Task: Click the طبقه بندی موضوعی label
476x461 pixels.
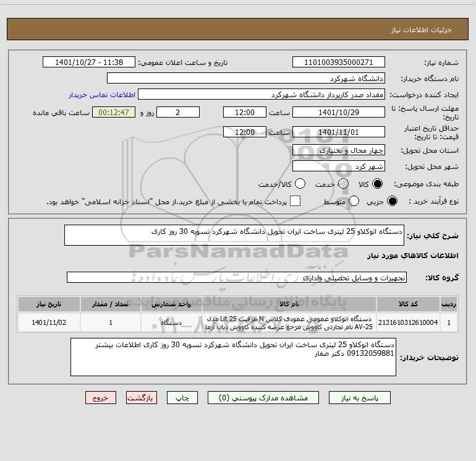Action: (426, 184)
